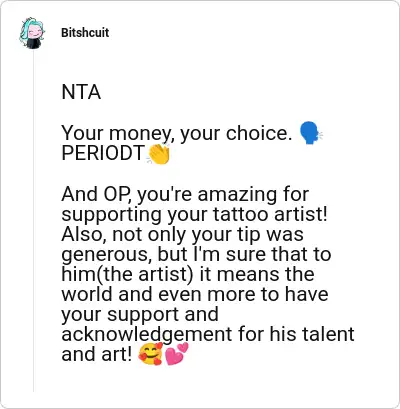Screen dimensions: 400x409
Task: Click the clapping hands emoji
Action: point(159,154)
